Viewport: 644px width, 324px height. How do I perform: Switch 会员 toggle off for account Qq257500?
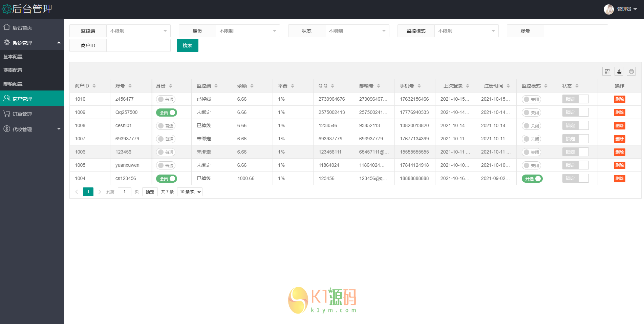pos(166,112)
